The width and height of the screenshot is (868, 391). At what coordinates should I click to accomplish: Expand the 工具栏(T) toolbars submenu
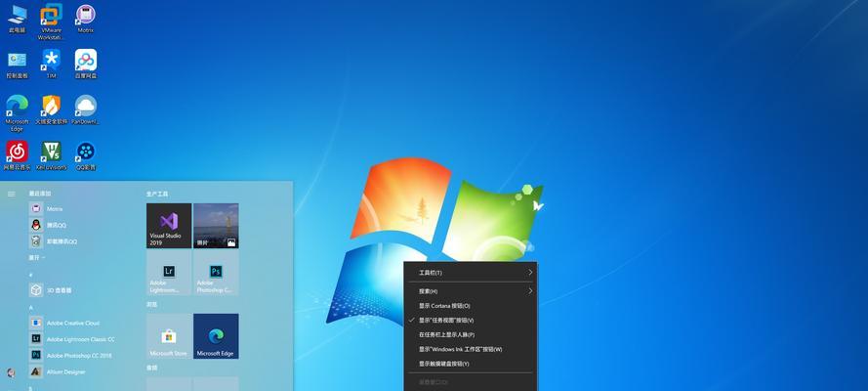[x=470, y=273]
